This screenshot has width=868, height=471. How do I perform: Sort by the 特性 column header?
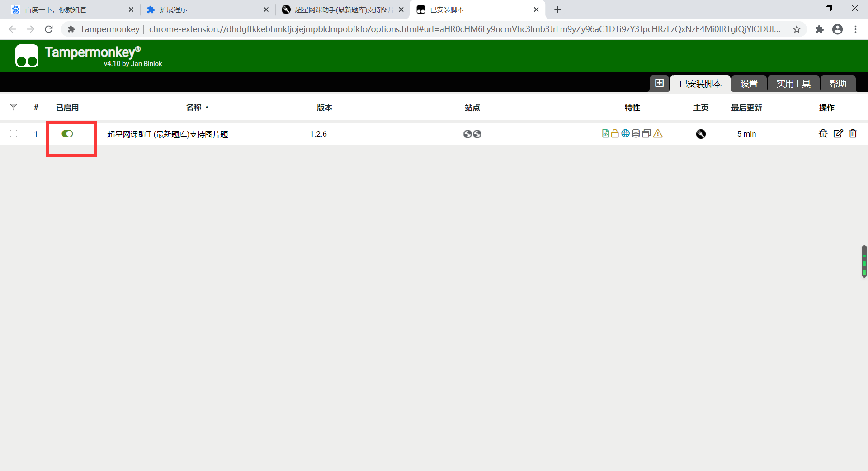point(632,108)
